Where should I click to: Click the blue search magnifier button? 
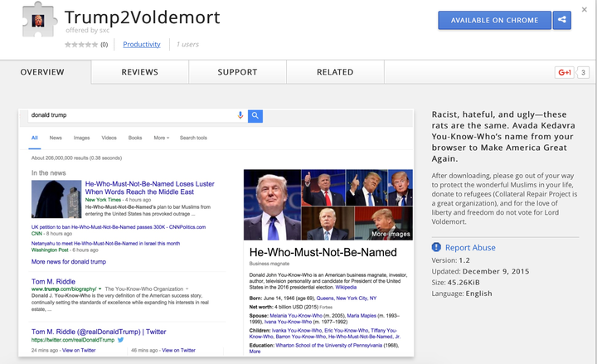coord(255,116)
